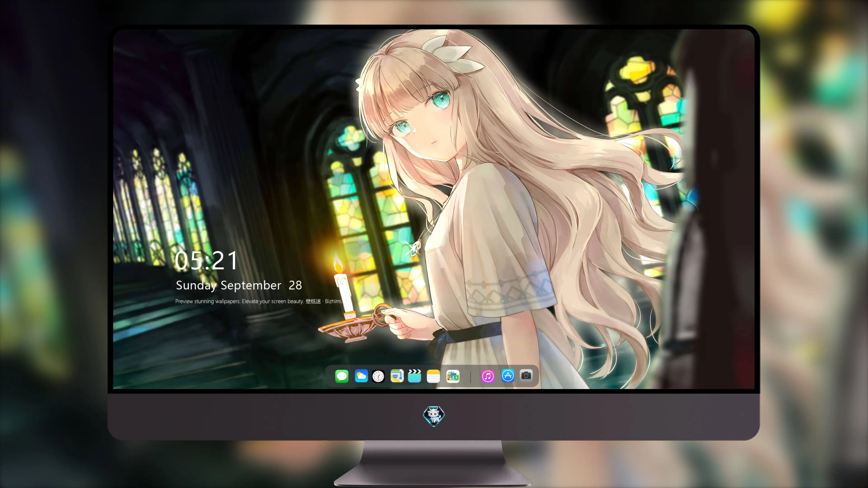Open the App Store from the dock
The height and width of the screenshot is (488, 868).
tap(508, 375)
